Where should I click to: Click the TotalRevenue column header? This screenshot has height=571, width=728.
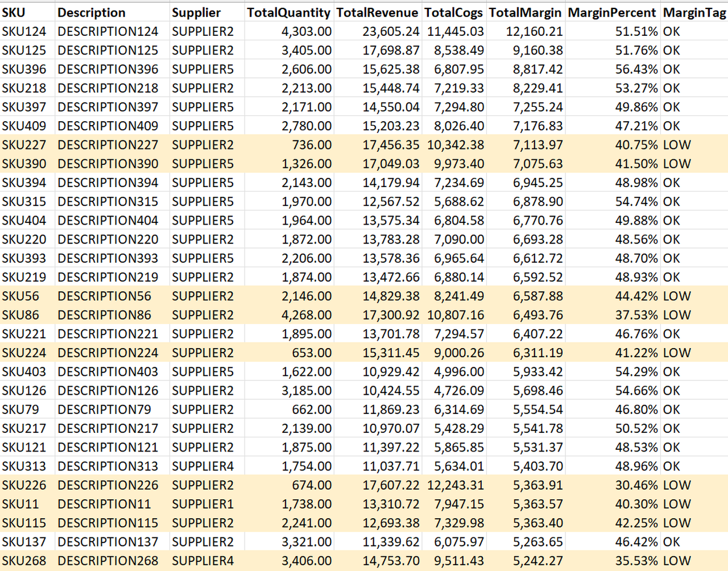(x=378, y=12)
